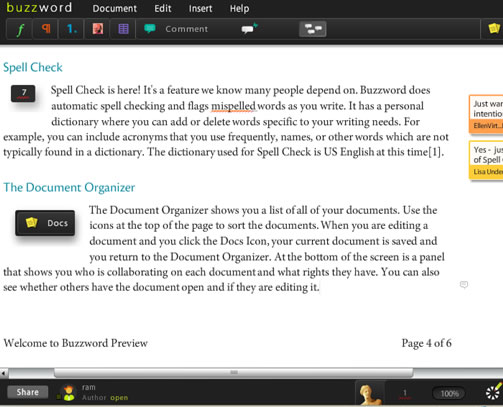This screenshot has height=407, width=503.
Task: Click the insert table icon
Action: [123, 29]
